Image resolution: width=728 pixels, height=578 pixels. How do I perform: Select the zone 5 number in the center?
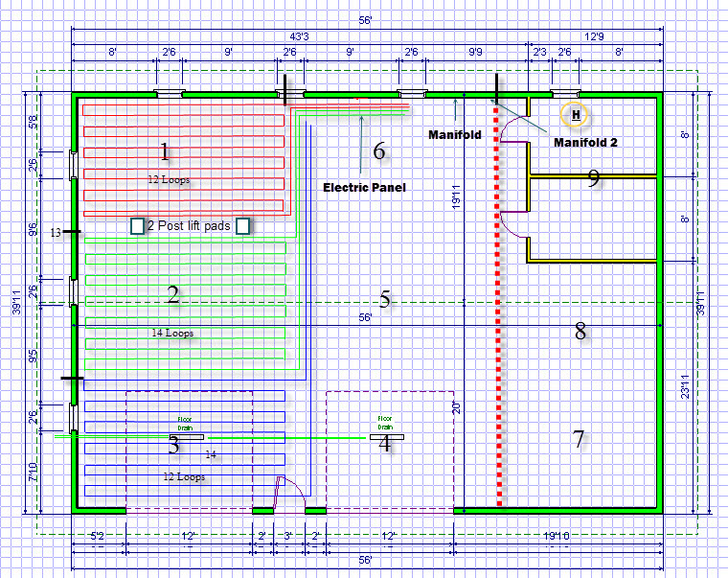(x=385, y=300)
